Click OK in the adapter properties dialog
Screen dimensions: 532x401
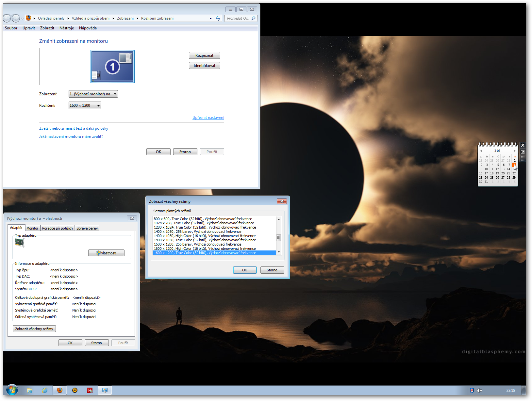70,343
